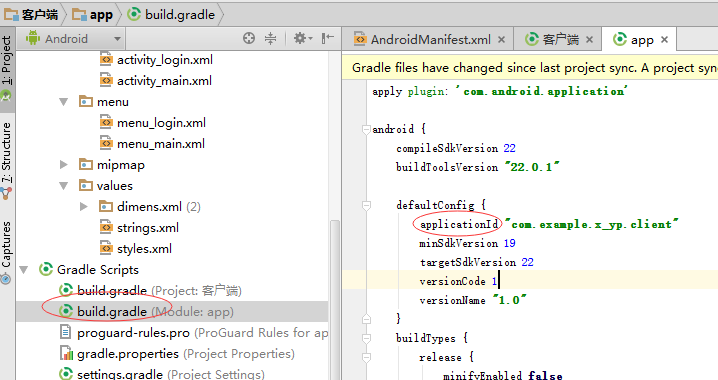Hide the project panel with hide icon
Screen dimensions: 718x380
point(328,38)
